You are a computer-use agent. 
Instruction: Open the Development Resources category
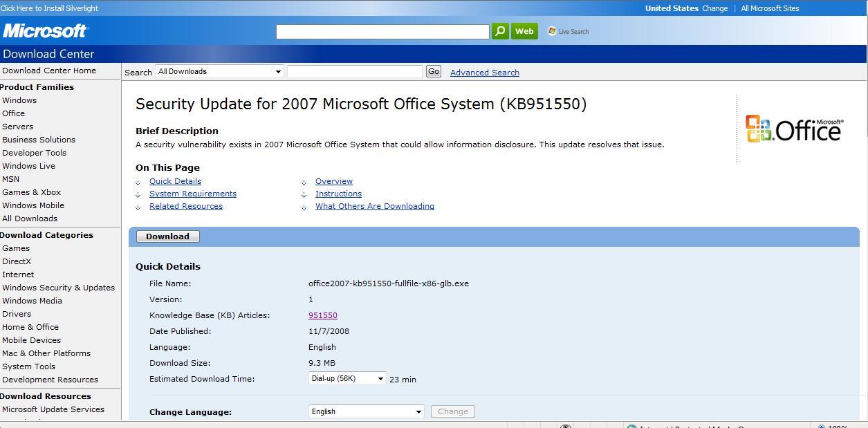point(50,380)
